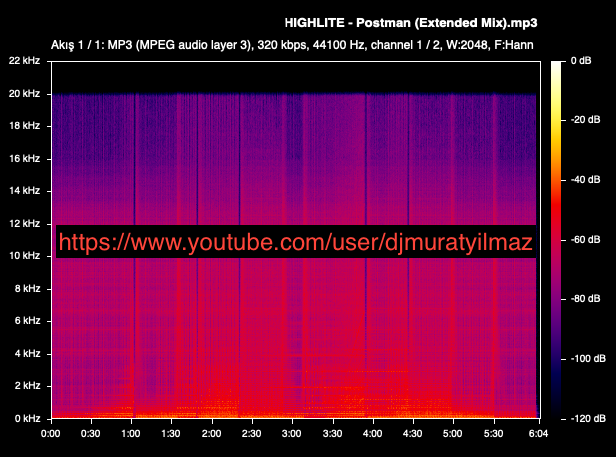Image resolution: width=616 pixels, height=457 pixels.
Task: Select the 4:30 time label
Action: pyautogui.click(x=412, y=434)
